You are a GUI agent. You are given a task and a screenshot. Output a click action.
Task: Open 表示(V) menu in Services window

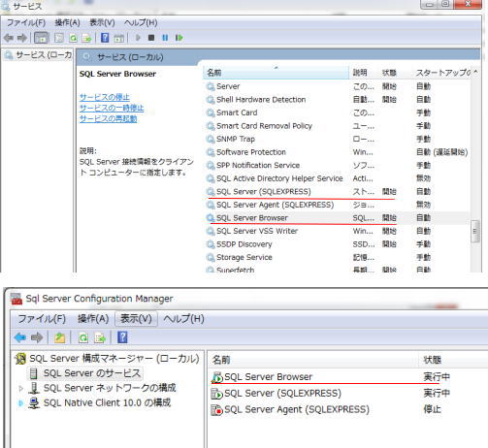pos(102,22)
